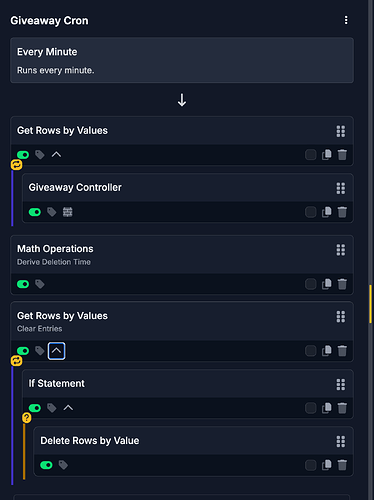Disable the Giveaway Controller toggle
Viewport: 374px width, 500px height.
pyautogui.click(x=35, y=212)
